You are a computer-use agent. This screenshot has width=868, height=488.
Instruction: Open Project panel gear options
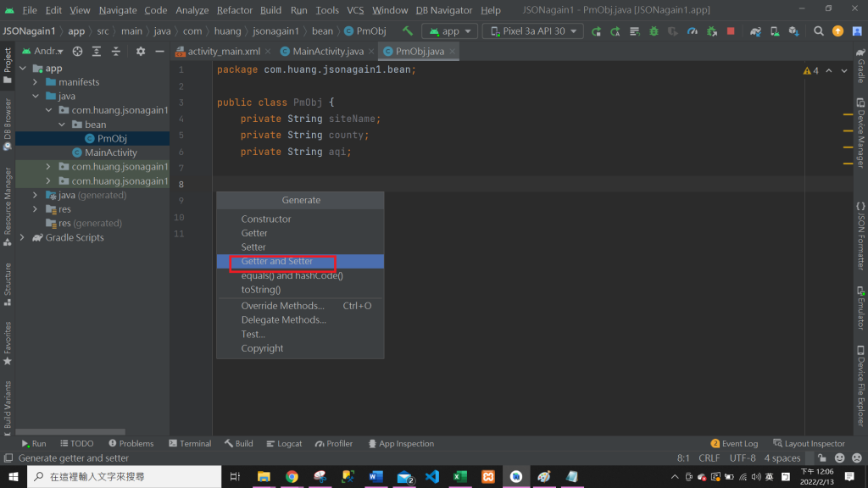click(x=141, y=51)
